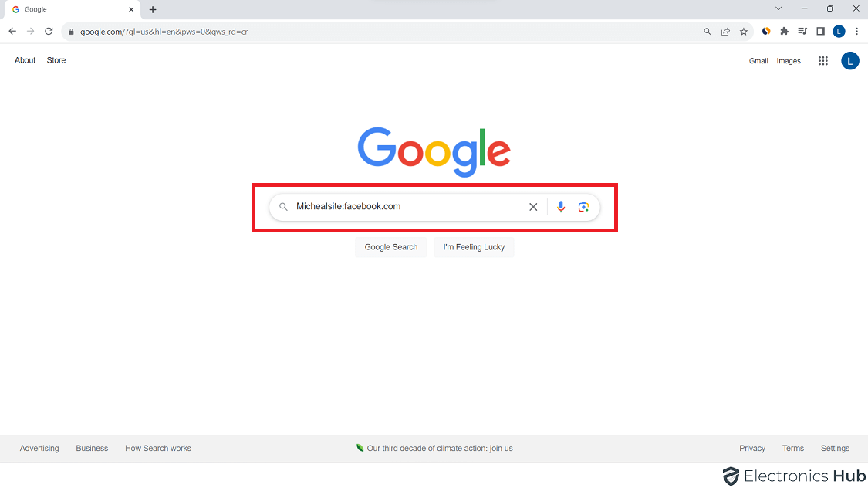Screen dimensions: 868x488
Task: Toggle the Chrome side panel
Action: pos(820,32)
